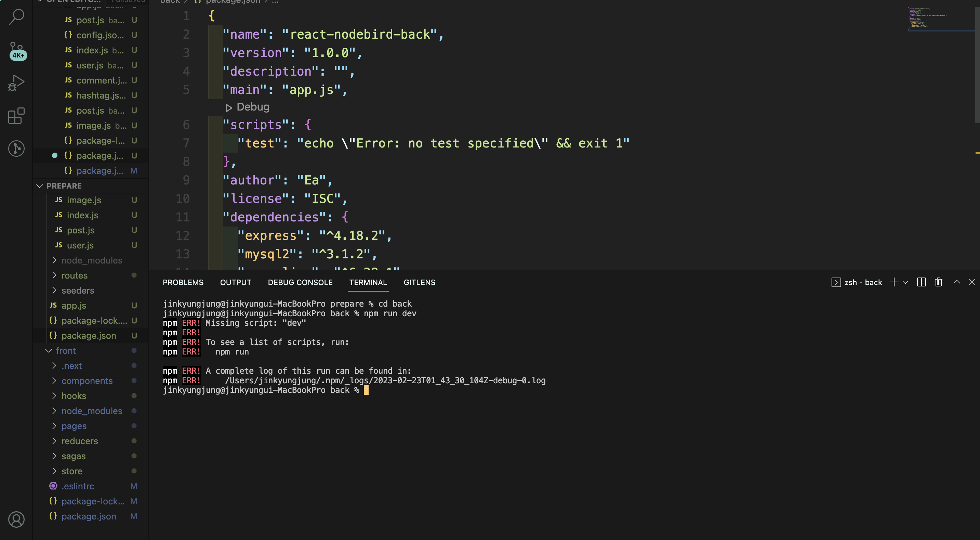The image size is (980, 540).
Task: Open image.js in open editors list
Action: pos(91,125)
